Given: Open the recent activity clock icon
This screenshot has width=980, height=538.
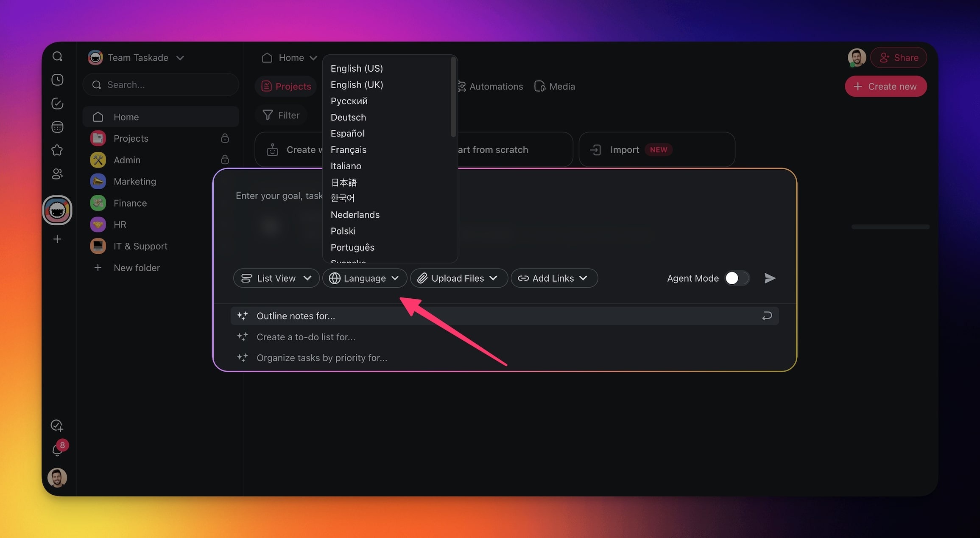Looking at the screenshot, I should 57,80.
